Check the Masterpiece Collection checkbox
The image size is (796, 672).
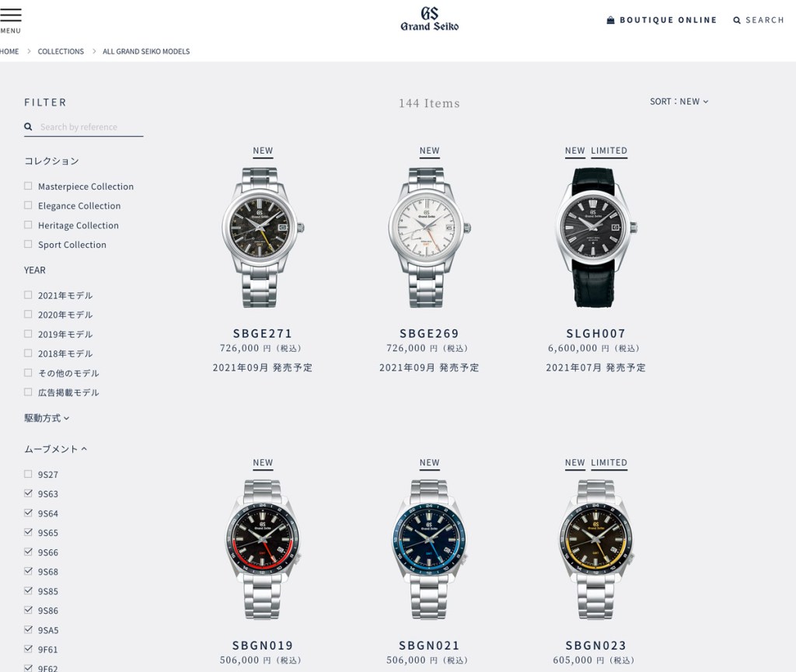point(28,186)
